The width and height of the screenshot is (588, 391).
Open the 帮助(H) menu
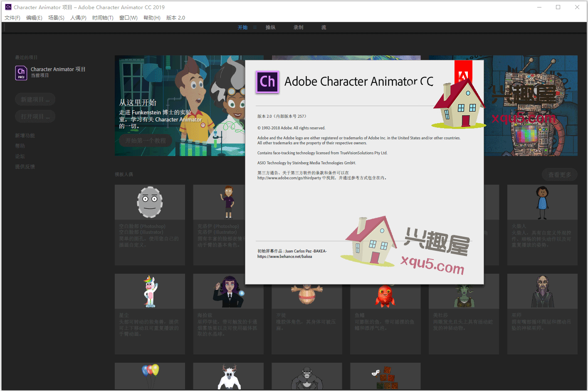click(x=152, y=18)
